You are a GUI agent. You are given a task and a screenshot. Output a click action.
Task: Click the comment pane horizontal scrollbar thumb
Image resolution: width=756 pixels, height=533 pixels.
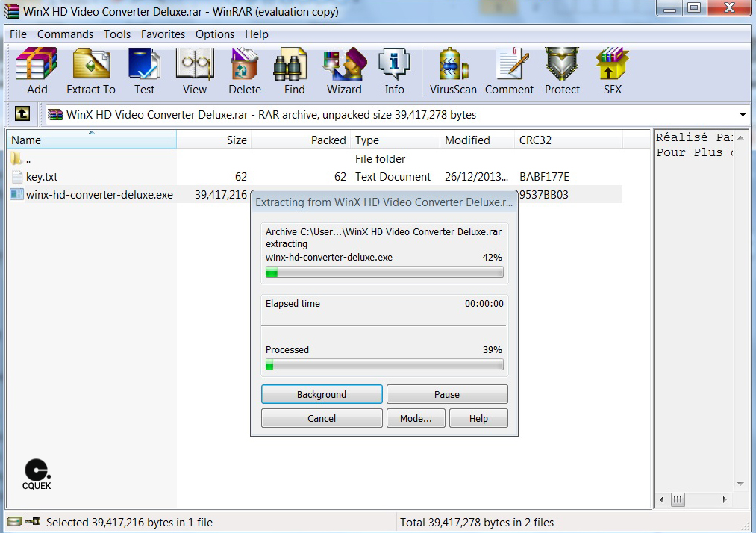[x=678, y=499]
